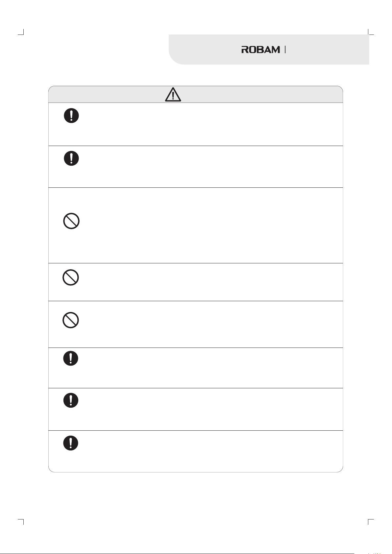
Task: Click the empty text area beside third-row prohibition icon
Action: coord(210,225)
